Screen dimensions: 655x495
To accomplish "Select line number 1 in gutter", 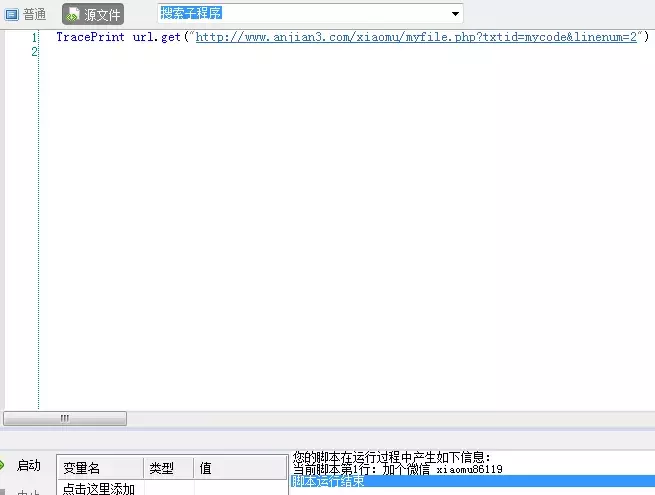I will (34, 38).
